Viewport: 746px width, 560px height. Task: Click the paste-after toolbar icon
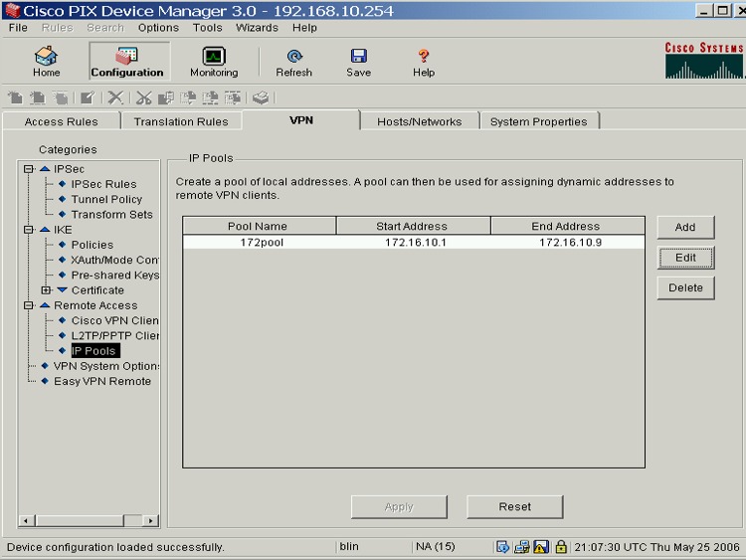click(x=233, y=98)
